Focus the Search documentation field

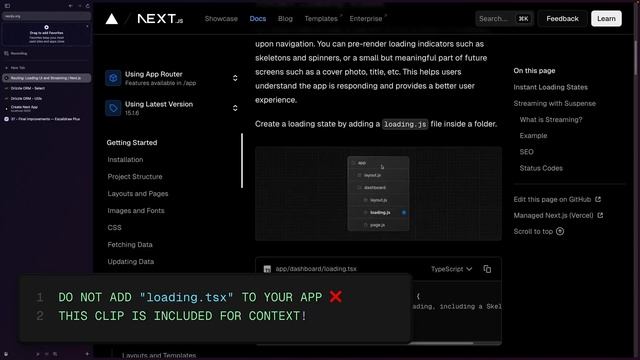tap(504, 19)
